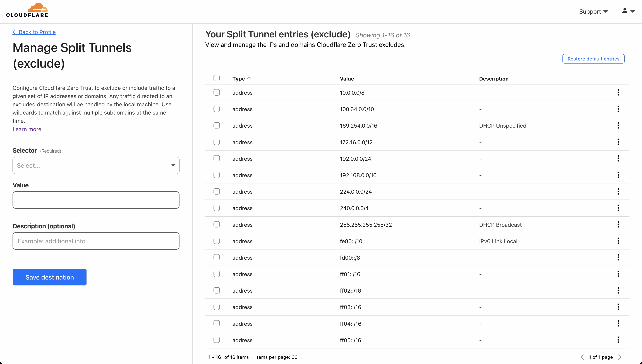Check the 192.168.0.0/16 row checkbox
642x364 pixels.
(217, 175)
